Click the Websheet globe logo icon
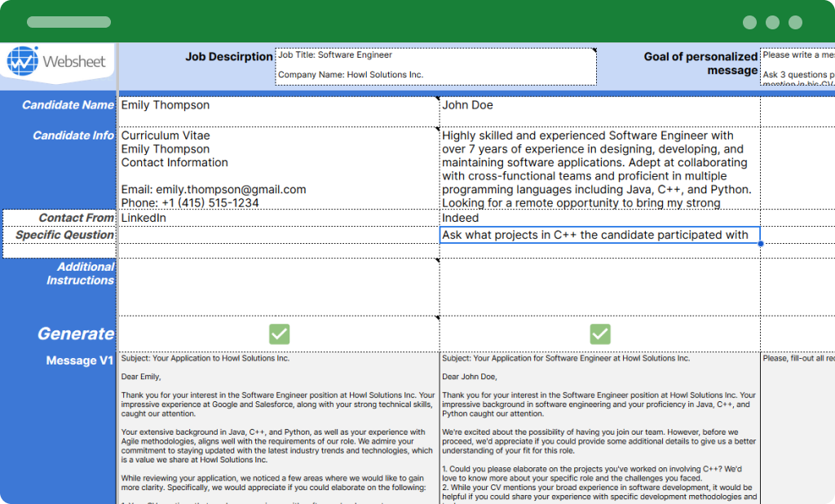Screen dimensions: 835x504 22,60
